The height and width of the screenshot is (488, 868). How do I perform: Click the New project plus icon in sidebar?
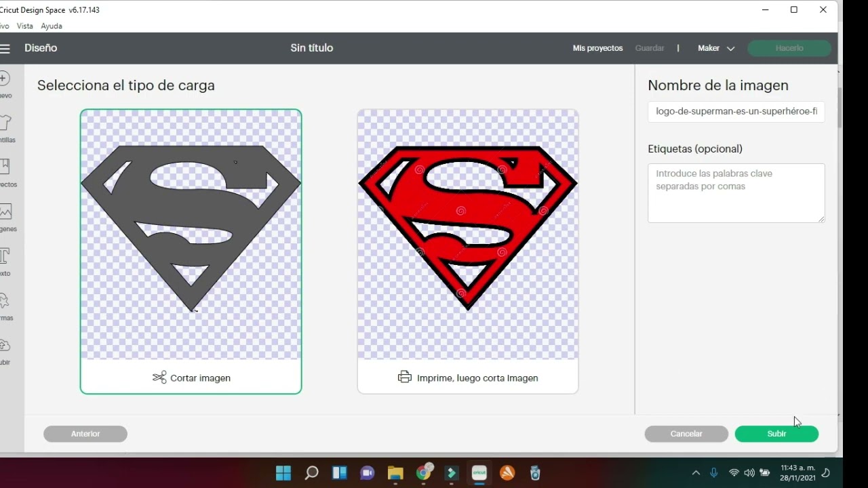(x=4, y=78)
